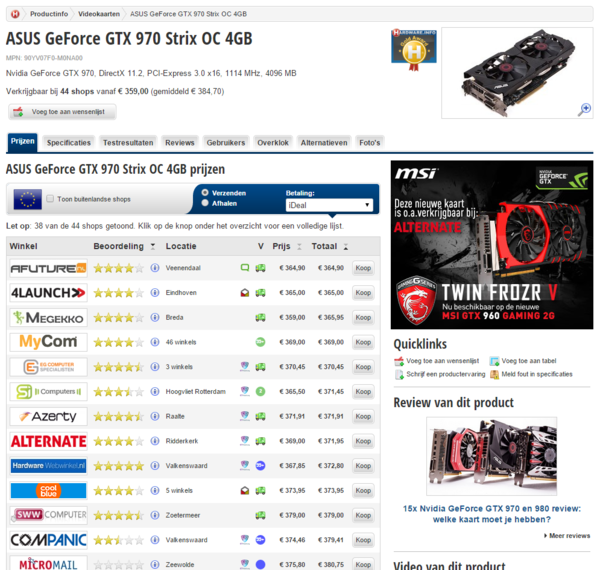
Task: Click 'Veenendaal' location text
Action: [183, 268]
